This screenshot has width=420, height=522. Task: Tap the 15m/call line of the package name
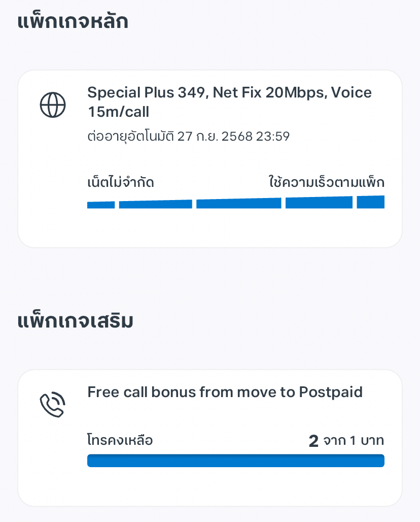tap(118, 112)
